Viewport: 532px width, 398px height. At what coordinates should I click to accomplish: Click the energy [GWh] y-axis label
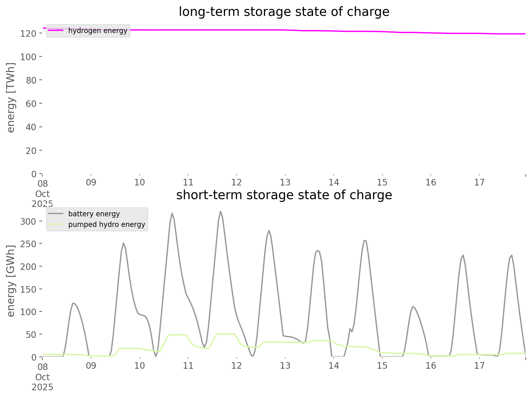[x=11, y=281]
